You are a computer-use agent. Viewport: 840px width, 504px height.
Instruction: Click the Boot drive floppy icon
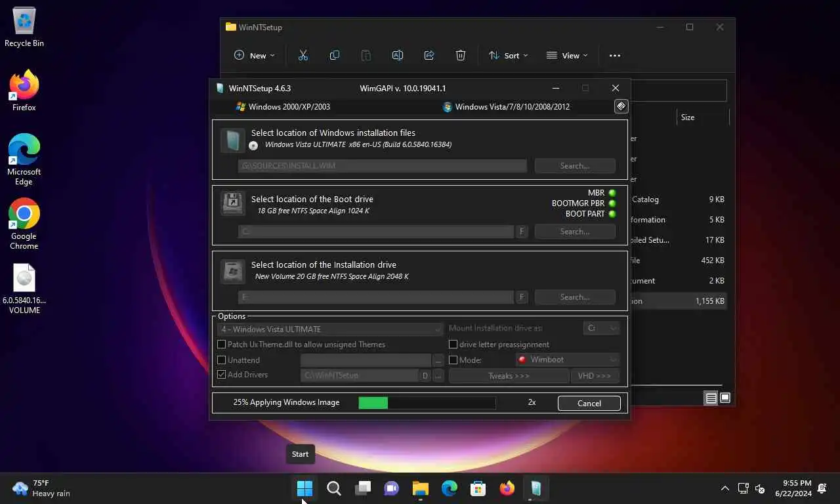[233, 203]
